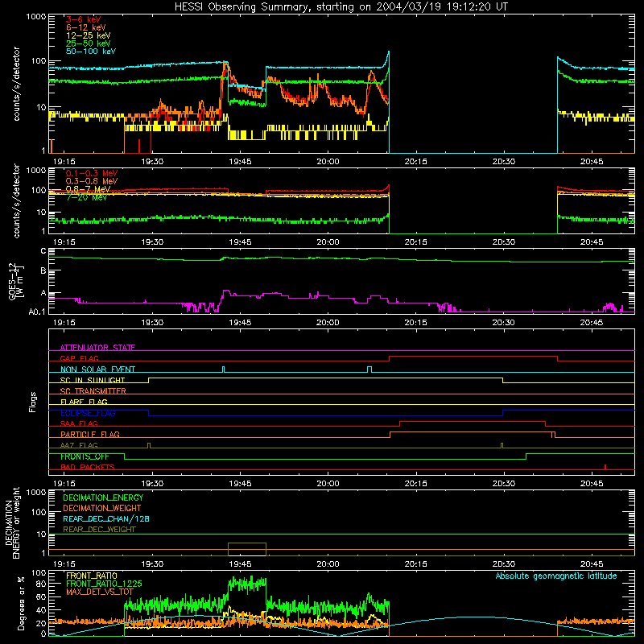Click the second NON_SOLAR_EVENT pulse near 20:07

tap(369, 369)
